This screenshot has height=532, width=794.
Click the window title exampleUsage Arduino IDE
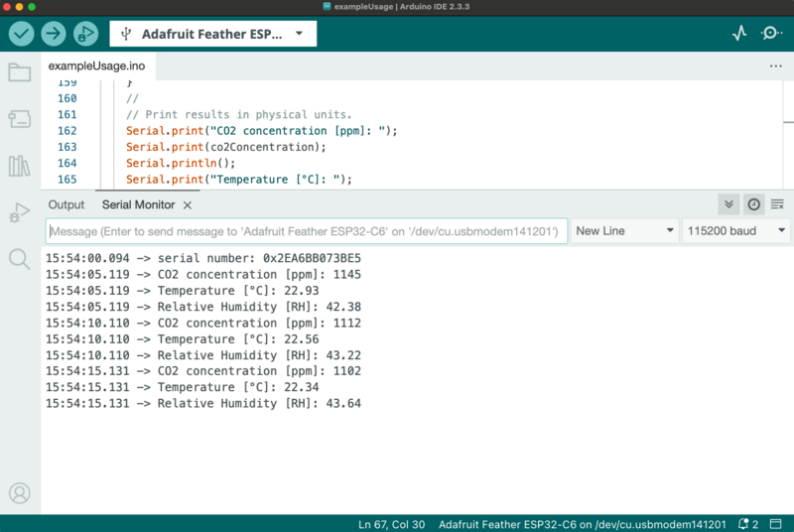[401, 7]
